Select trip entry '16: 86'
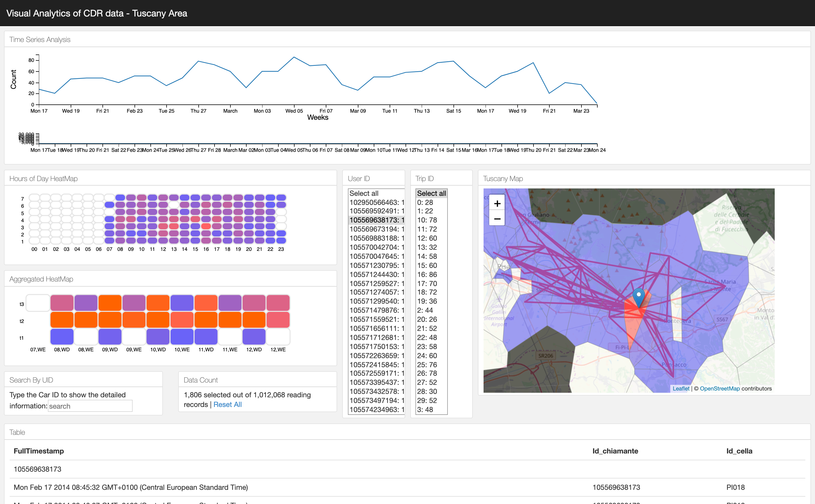The image size is (815, 504). click(x=431, y=274)
